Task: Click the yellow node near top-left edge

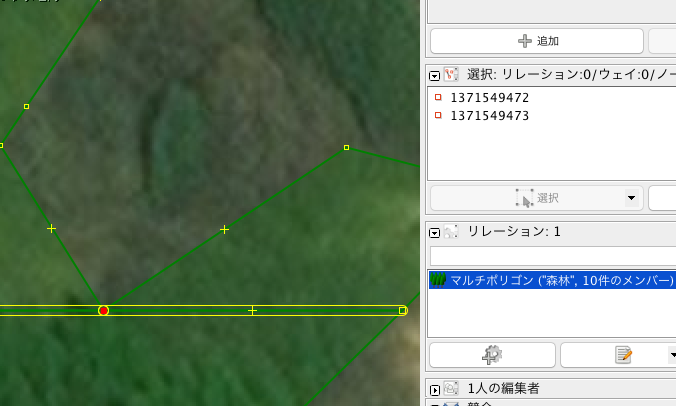Action: [26, 106]
